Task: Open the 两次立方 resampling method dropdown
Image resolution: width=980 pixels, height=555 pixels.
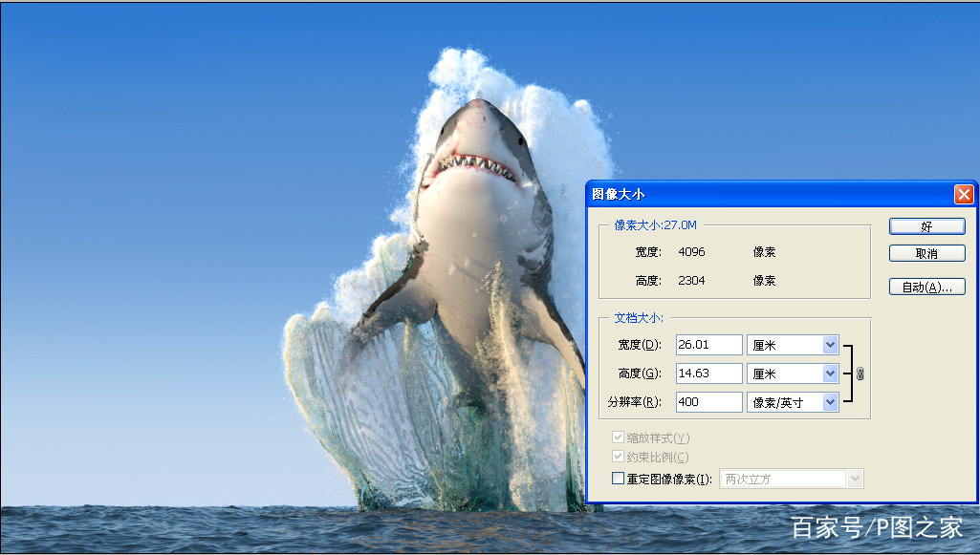Action: [x=855, y=479]
